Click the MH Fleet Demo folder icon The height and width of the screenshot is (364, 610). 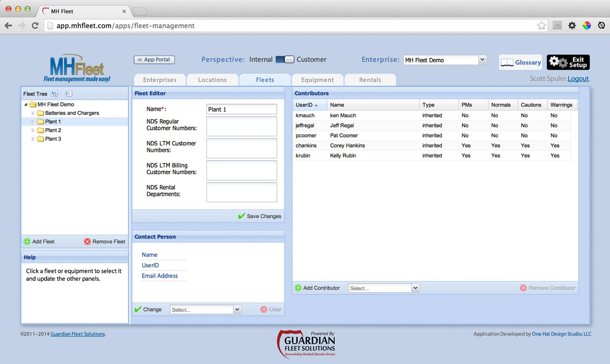33,104
